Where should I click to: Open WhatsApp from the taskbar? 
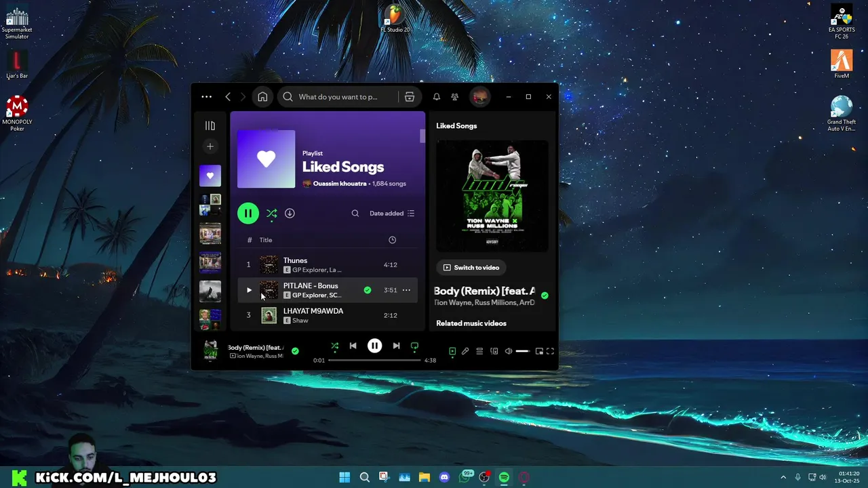465,477
